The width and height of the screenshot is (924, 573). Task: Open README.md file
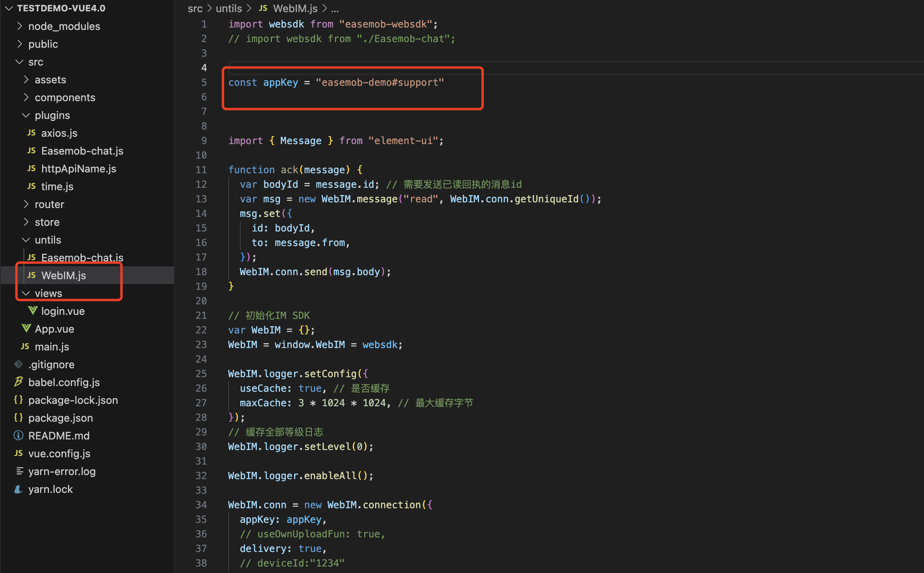point(59,436)
